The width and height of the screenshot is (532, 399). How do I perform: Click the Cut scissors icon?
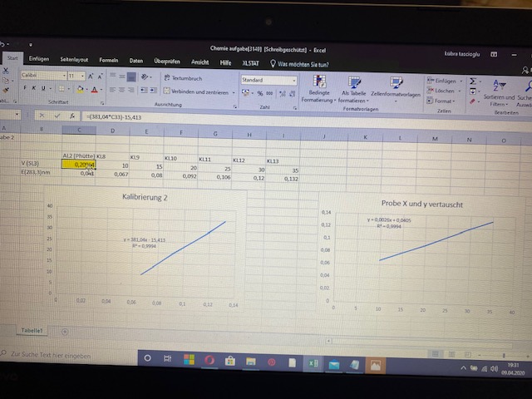5,71
